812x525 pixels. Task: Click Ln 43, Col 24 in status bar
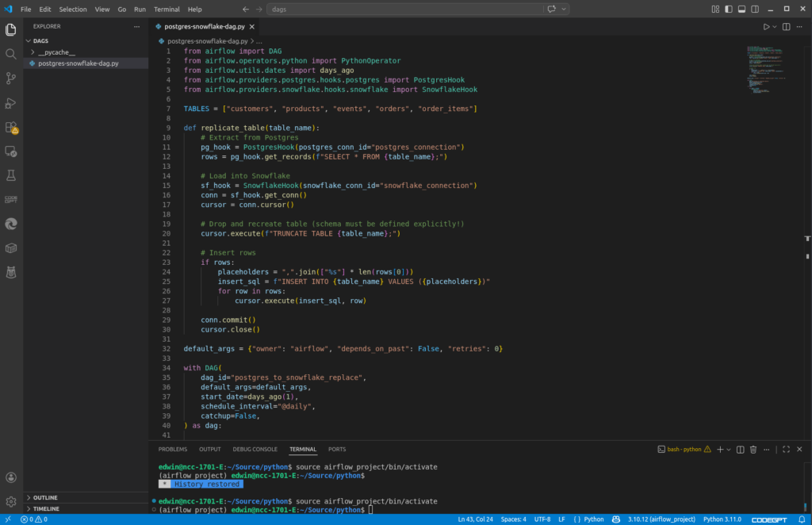click(x=476, y=519)
